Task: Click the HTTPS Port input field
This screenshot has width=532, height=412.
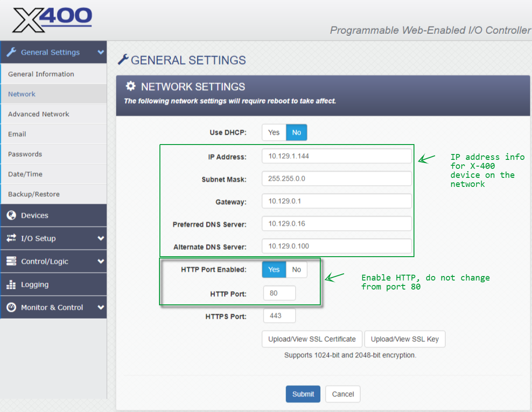Action: point(279,316)
